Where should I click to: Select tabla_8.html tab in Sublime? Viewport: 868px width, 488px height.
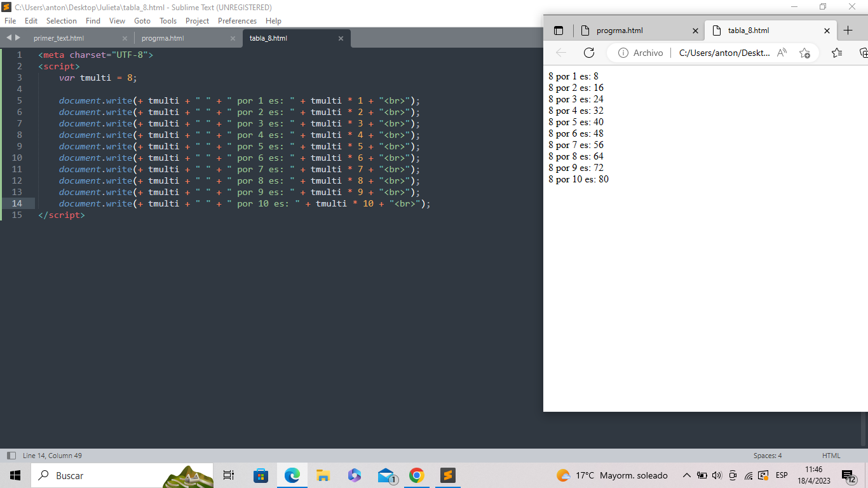tap(268, 38)
